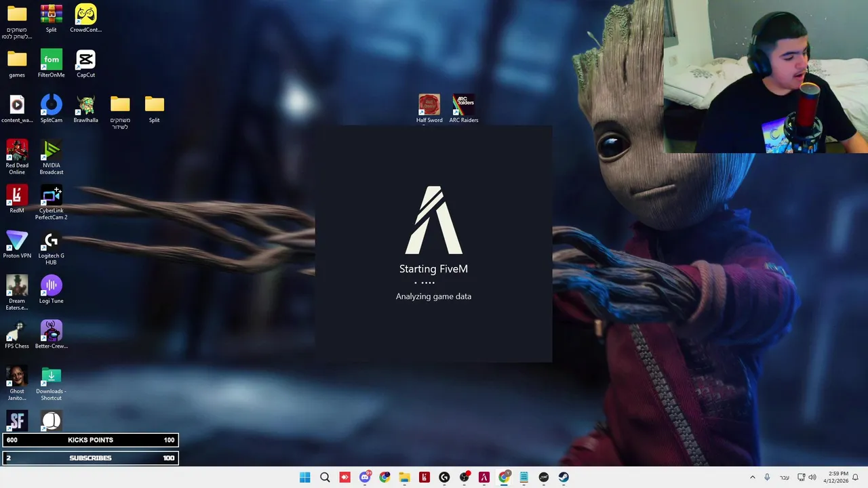Click the FiveM logo on splash screen
This screenshot has width=868, height=488.
[x=434, y=220]
